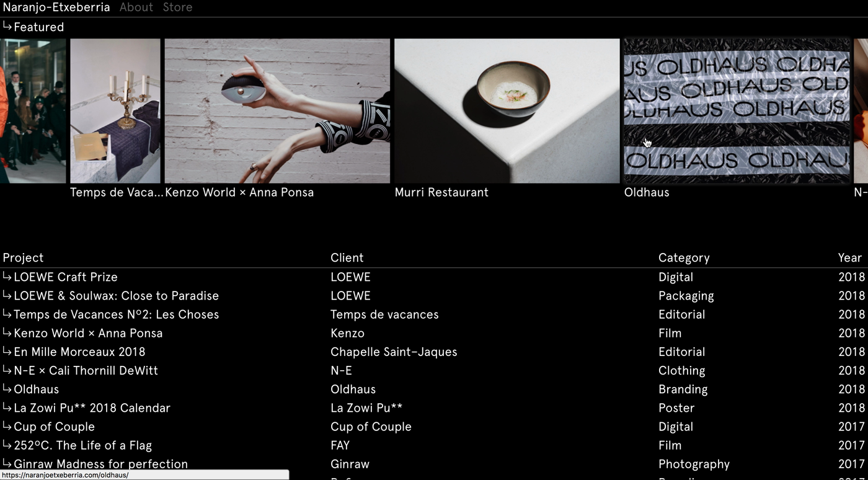
Task: Open LOEWE & Soulwax: Close to Paradise project
Action: (x=116, y=296)
